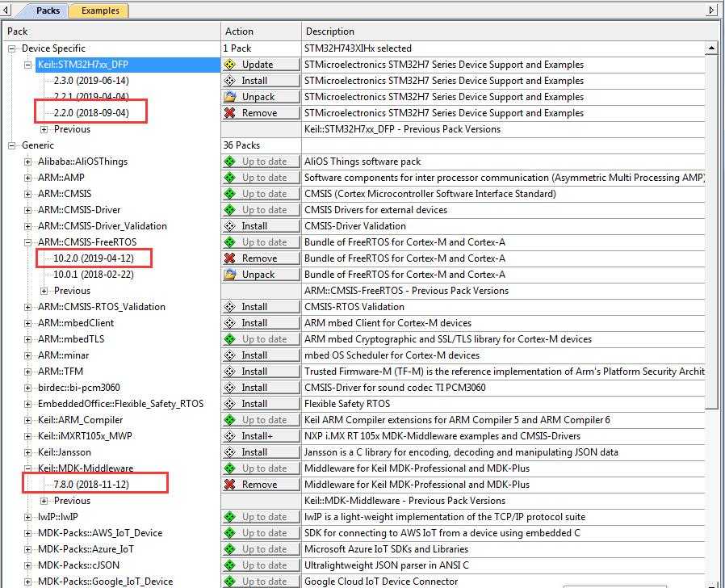Click install icon for ARM::mbedClient
The width and height of the screenshot is (725, 588).
coord(230,323)
